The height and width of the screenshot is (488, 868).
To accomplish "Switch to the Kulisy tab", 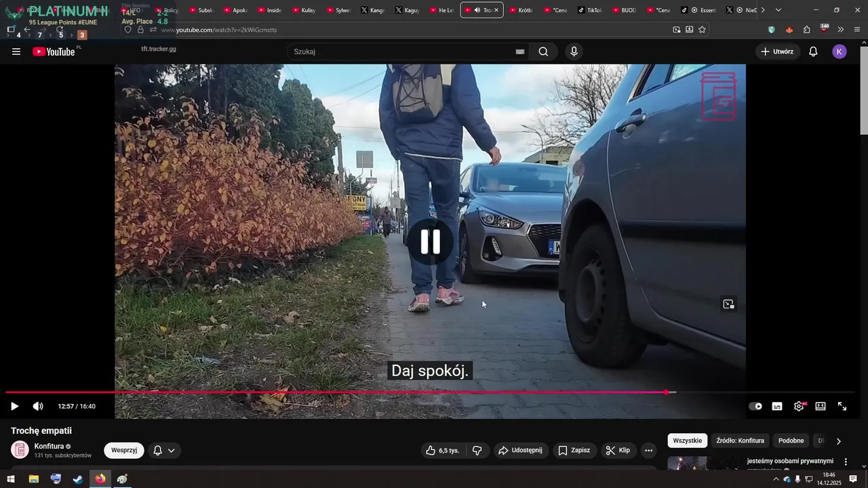I will [305, 10].
